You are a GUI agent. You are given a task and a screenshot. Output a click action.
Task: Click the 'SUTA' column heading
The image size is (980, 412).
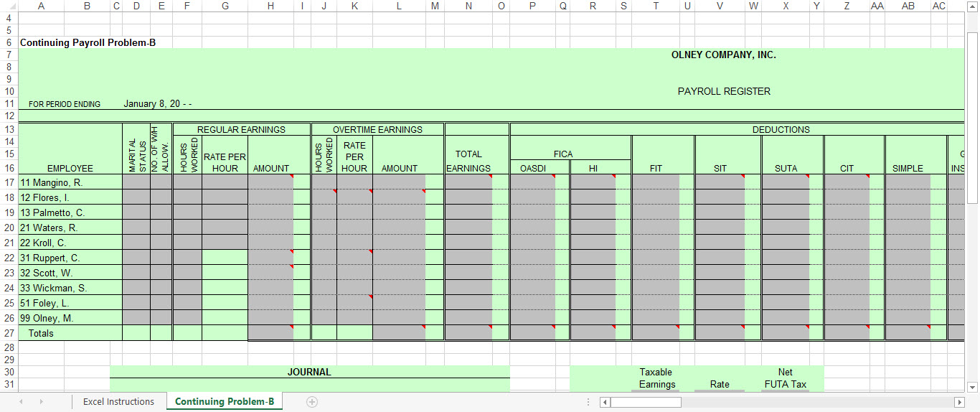(786, 169)
